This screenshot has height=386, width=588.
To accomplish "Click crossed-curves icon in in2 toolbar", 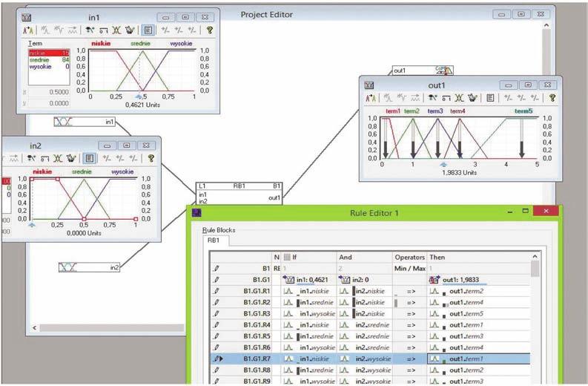I will [58, 158].
